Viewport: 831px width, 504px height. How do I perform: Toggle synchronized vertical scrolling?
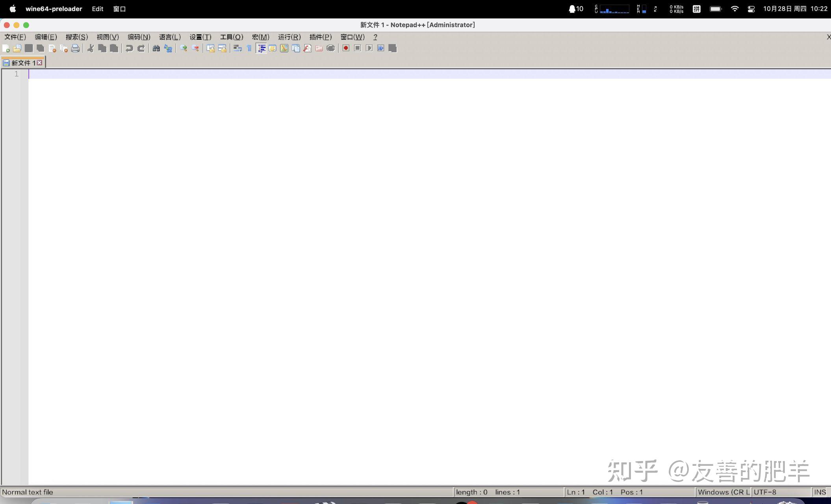(211, 48)
